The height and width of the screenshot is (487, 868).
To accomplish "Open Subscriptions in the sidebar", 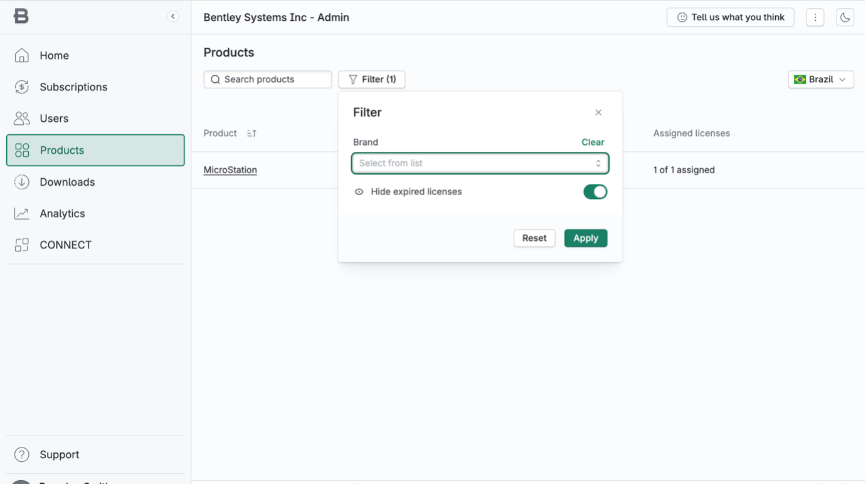I will [96, 87].
